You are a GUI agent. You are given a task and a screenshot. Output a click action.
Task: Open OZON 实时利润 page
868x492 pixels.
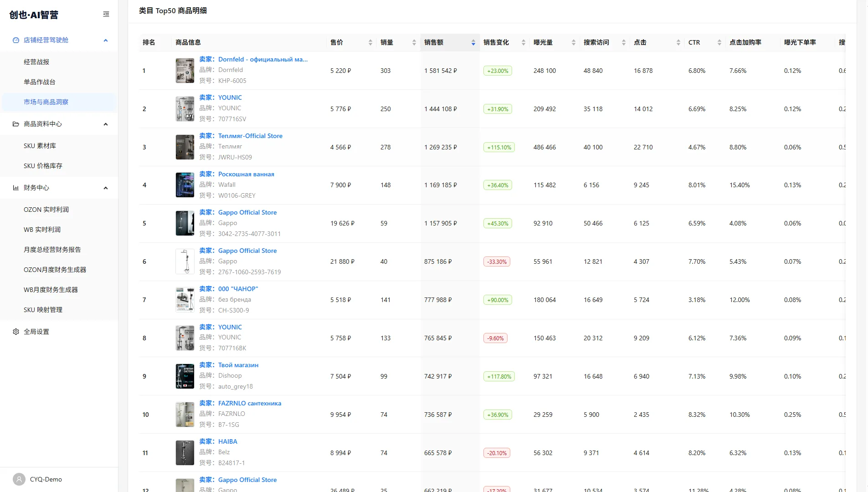pos(59,210)
